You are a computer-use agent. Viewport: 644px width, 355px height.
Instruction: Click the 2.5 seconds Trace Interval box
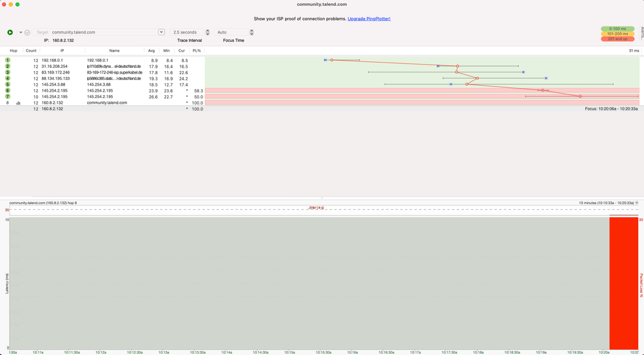pos(187,32)
